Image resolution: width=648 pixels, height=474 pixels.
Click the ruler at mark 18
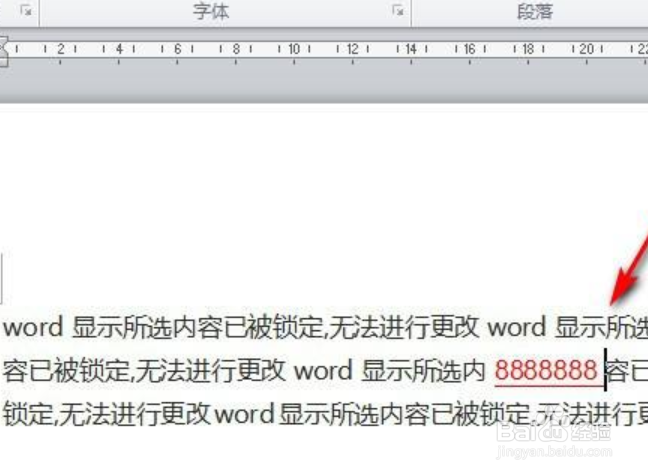tap(528, 49)
